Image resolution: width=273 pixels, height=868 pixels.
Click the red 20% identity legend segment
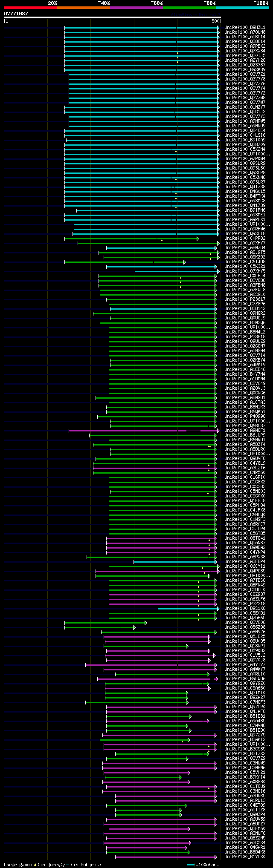(31, 8)
